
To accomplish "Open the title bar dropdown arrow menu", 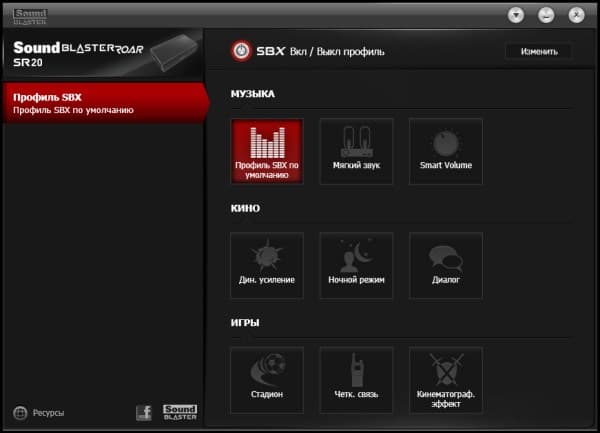I will [x=516, y=15].
